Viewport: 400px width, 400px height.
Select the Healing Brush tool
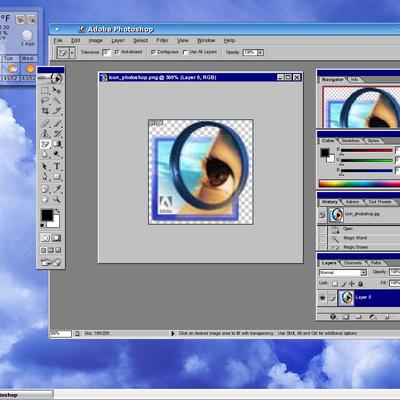tap(45, 123)
